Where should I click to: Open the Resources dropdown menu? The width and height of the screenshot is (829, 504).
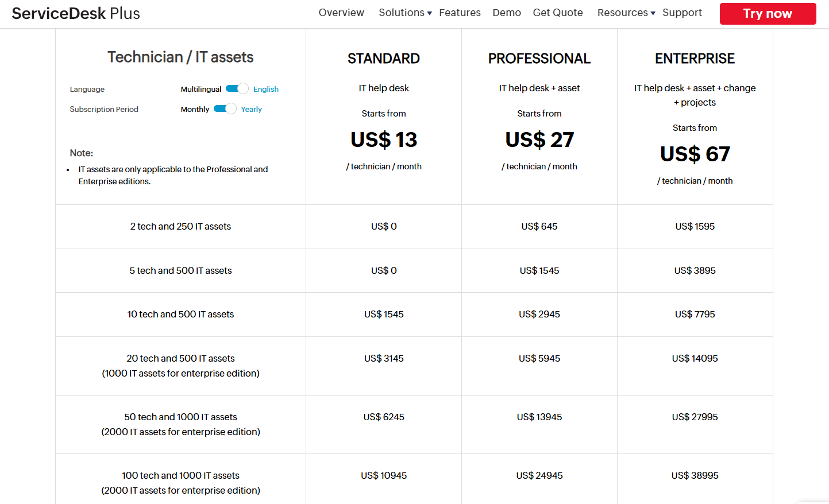click(626, 13)
